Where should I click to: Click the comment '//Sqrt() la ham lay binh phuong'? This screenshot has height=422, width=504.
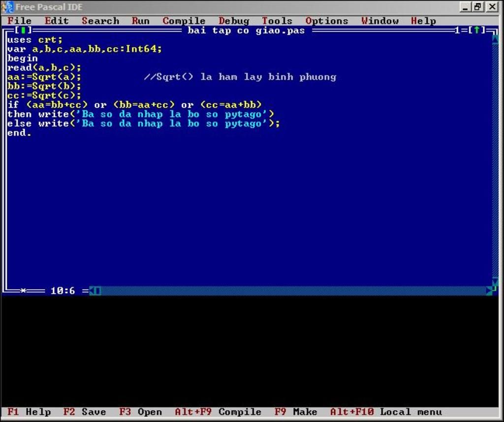pyautogui.click(x=240, y=77)
